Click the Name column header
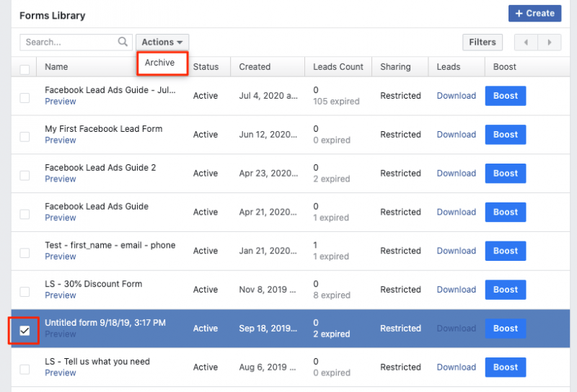The height and width of the screenshot is (392, 577). coord(56,67)
